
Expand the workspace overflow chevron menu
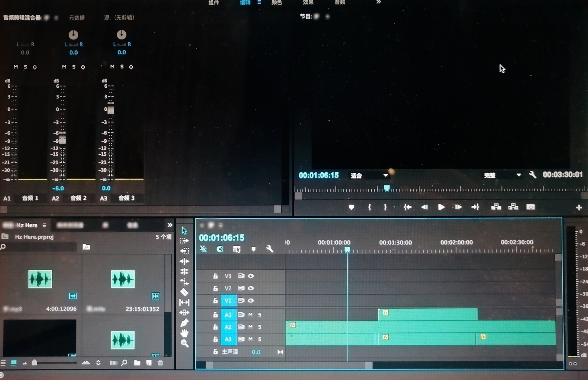[x=379, y=2]
